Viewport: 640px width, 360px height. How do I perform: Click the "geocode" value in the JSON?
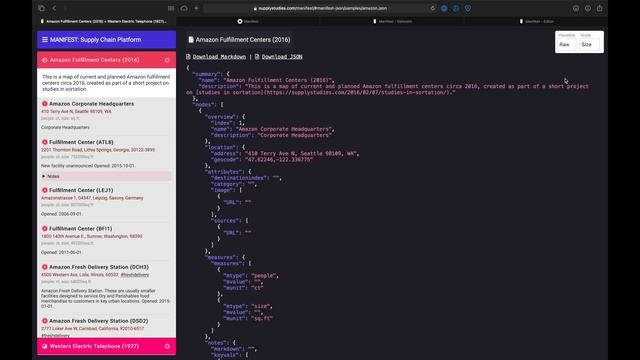279,160
